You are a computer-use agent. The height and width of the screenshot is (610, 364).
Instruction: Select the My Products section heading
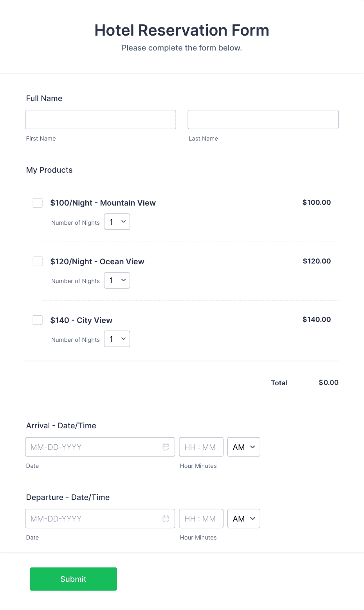pyautogui.click(x=49, y=170)
